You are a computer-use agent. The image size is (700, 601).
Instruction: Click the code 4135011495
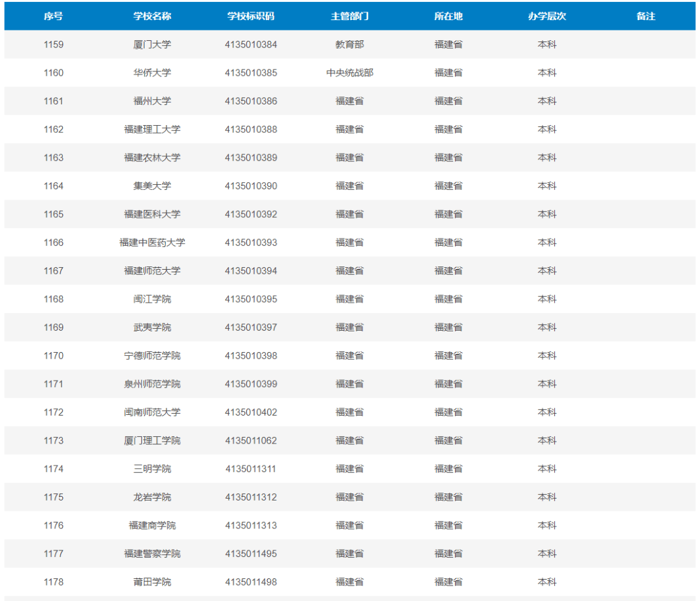[251, 554]
